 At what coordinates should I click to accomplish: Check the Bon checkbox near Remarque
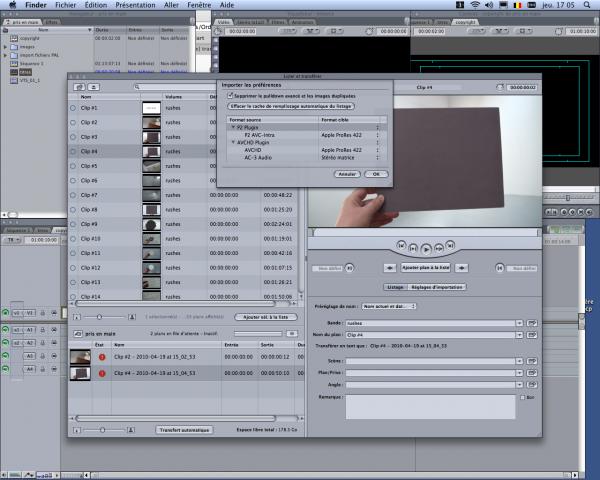522,397
